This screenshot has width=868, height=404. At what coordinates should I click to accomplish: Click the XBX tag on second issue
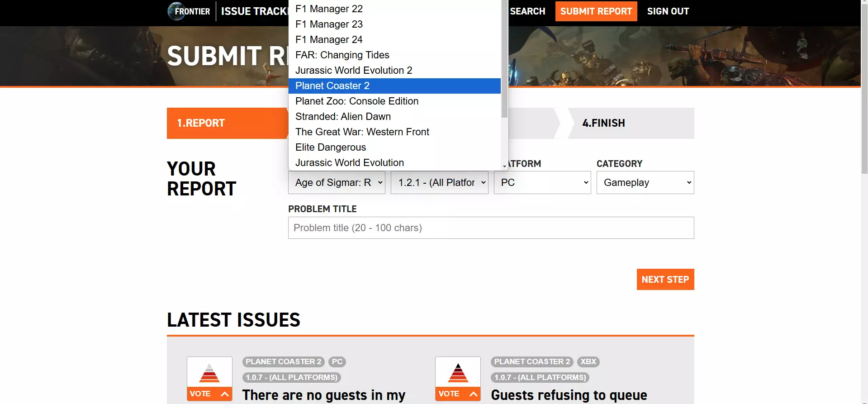[588, 362]
